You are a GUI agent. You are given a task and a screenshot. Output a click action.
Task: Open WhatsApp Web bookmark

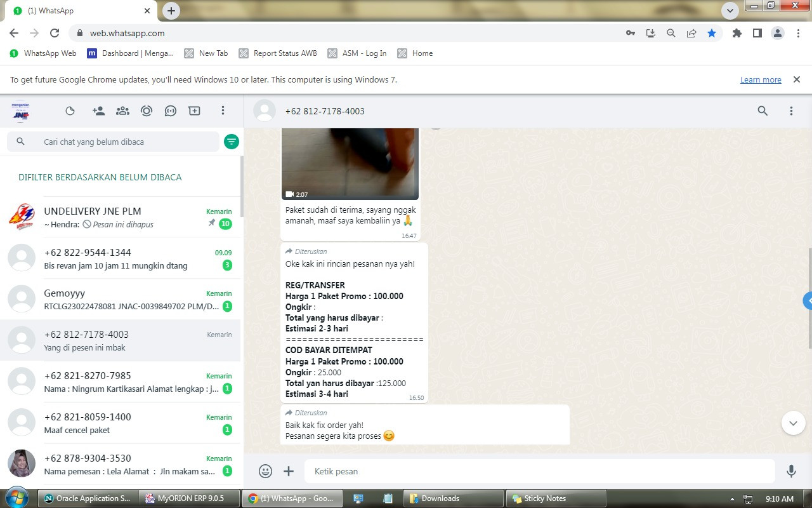43,53
